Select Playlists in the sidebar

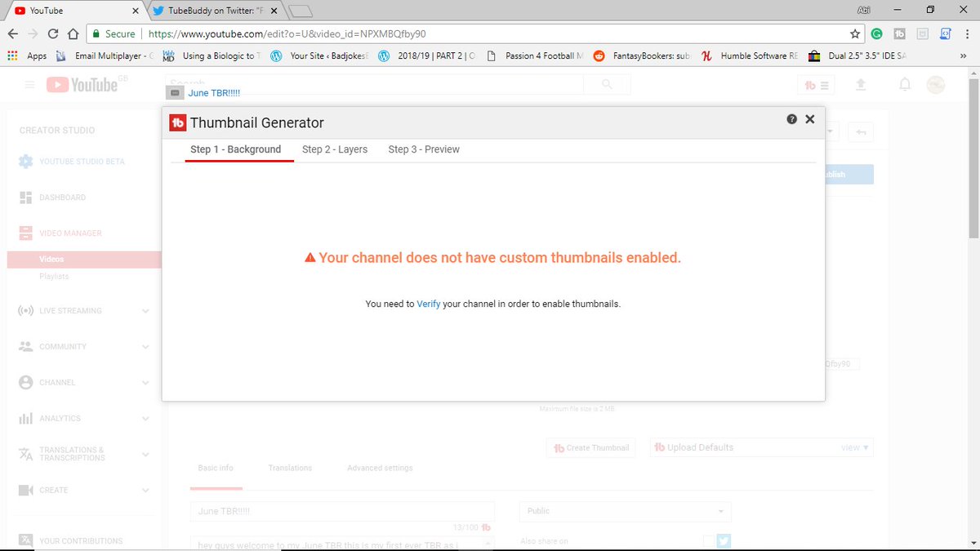click(x=54, y=277)
